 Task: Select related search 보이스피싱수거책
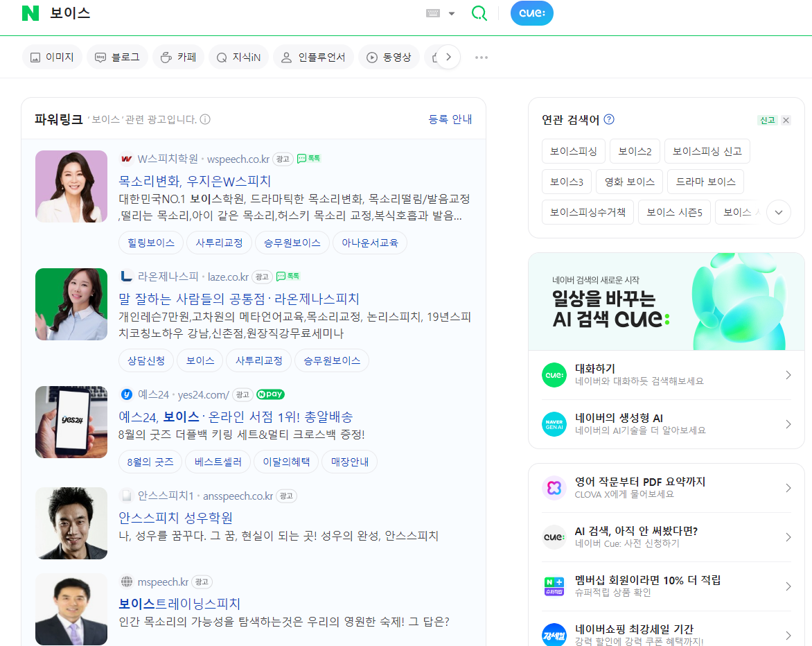(x=588, y=212)
